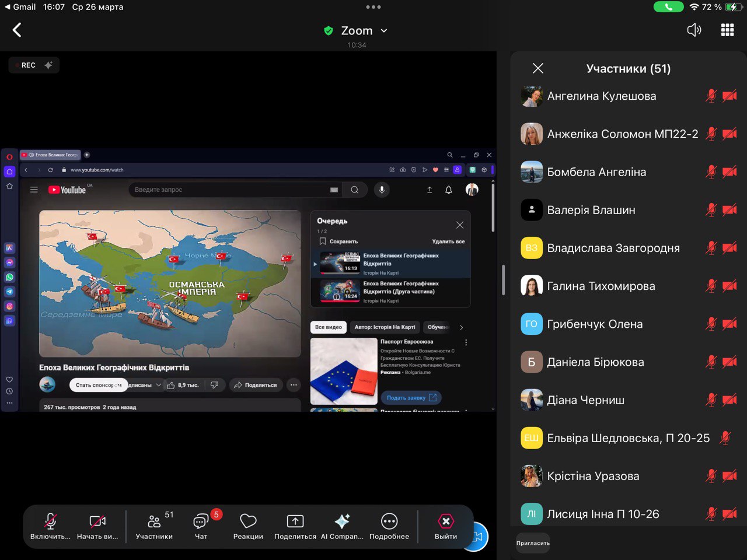Leave meeting with Выйти button
The width and height of the screenshot is (747, 560).
446,526
